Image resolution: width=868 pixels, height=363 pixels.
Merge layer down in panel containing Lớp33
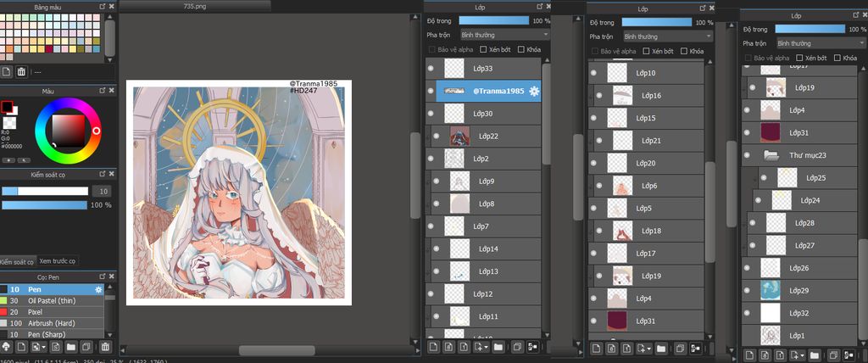(533, 347)
